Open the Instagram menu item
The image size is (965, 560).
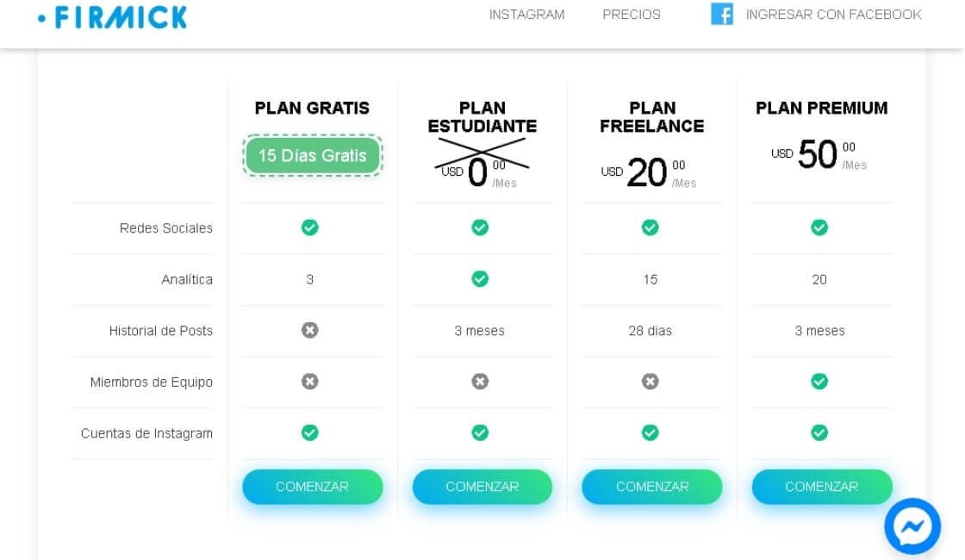(x=526, y=15)
